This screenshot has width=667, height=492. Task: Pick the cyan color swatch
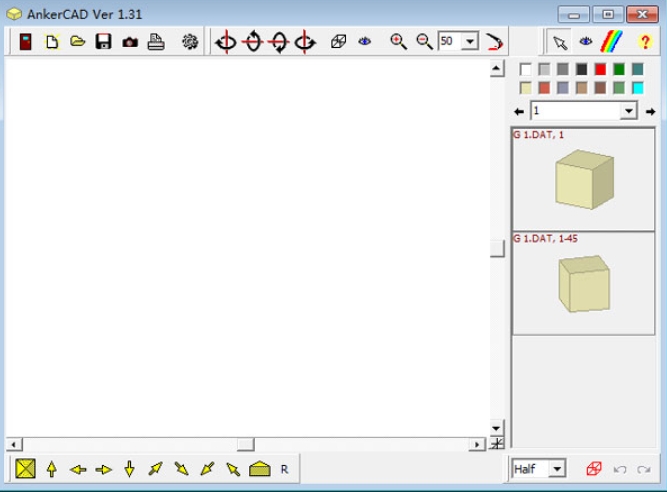(638, 88)
